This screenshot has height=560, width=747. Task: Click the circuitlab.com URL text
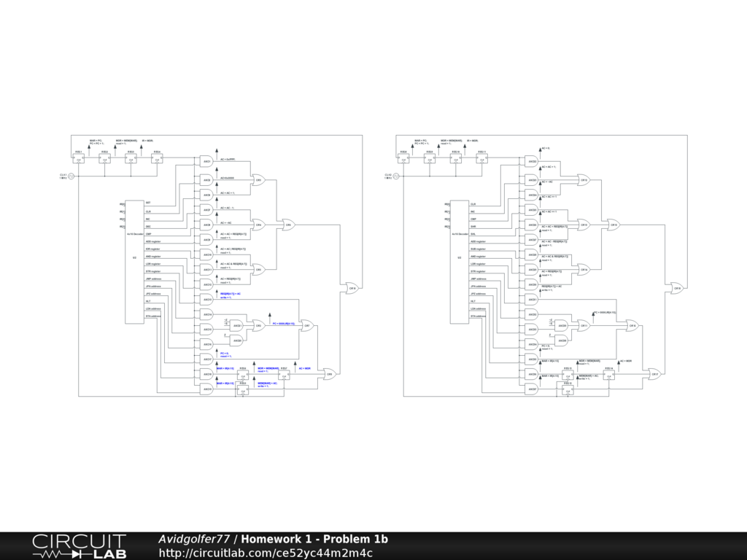(x=265, y=553)
